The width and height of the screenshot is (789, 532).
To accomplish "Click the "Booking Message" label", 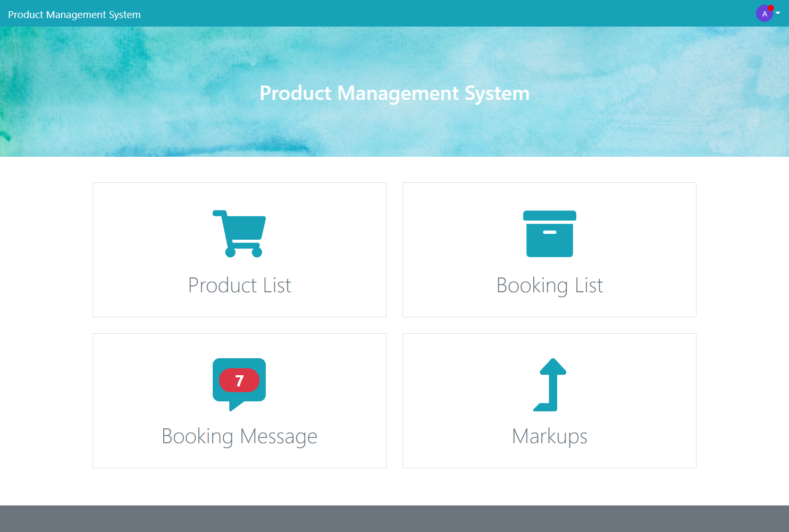I will point(239,436).
